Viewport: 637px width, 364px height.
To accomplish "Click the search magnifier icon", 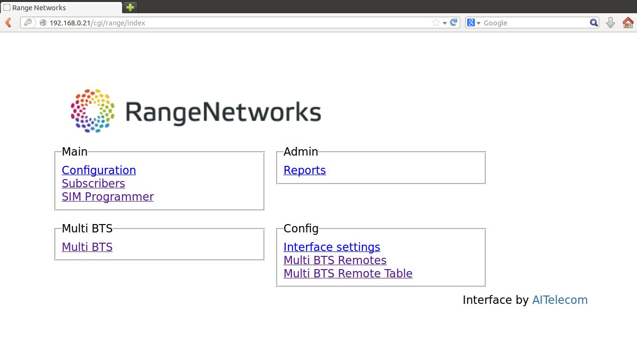I will coord(593,23).
